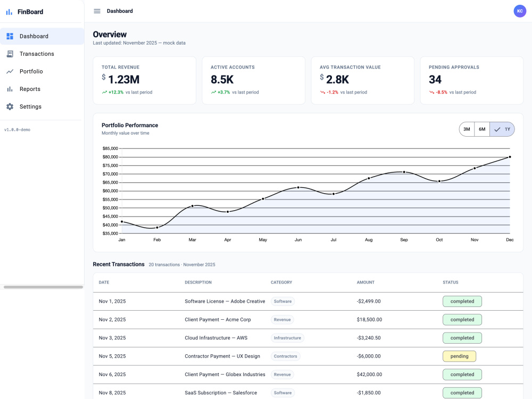This screenshot has width=532, height=399.
Task: Open Reports in the sidebar
Action: (42, 89)
